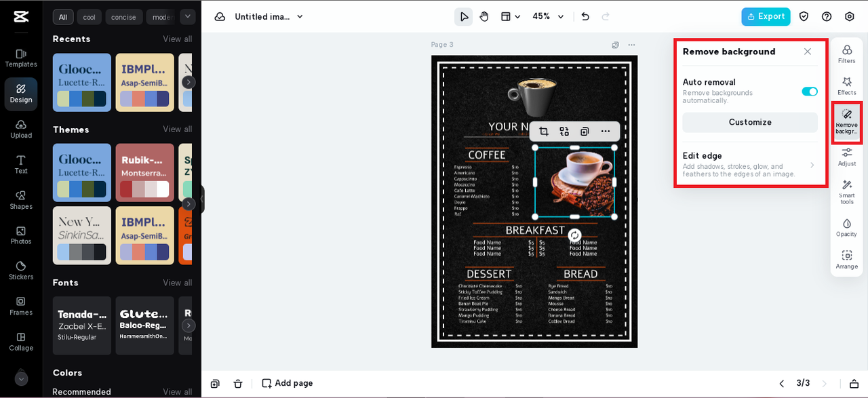Expand the style filter tags dropdown

coord(188,16)
